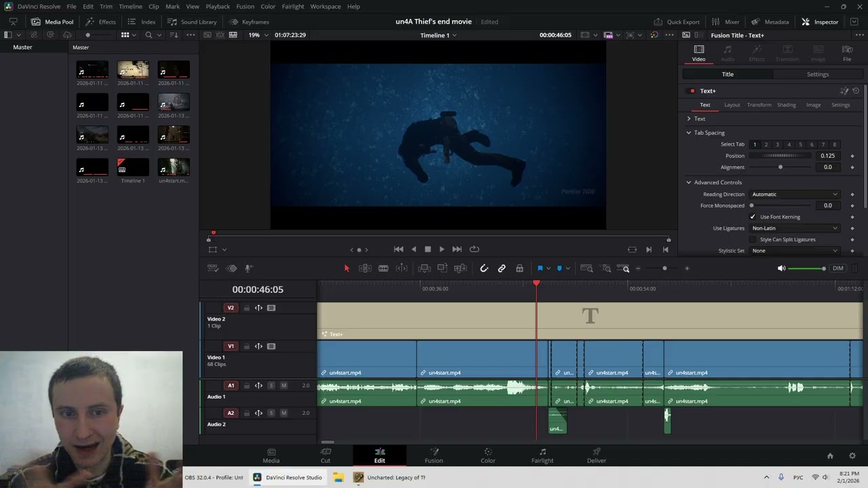The width and height of the screenshot is (868, 488).
Task: Open the audio Mixer panel
Action: (725, 22)
